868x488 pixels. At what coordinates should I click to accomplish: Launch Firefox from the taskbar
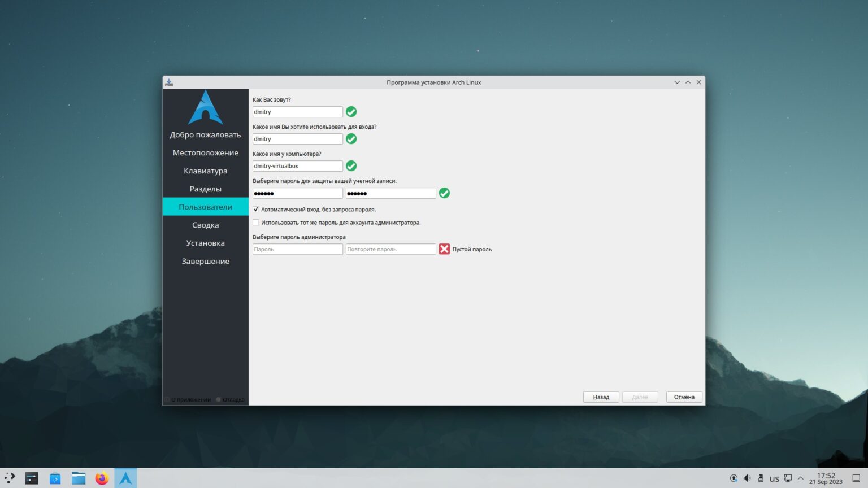(x=102, y=478)
